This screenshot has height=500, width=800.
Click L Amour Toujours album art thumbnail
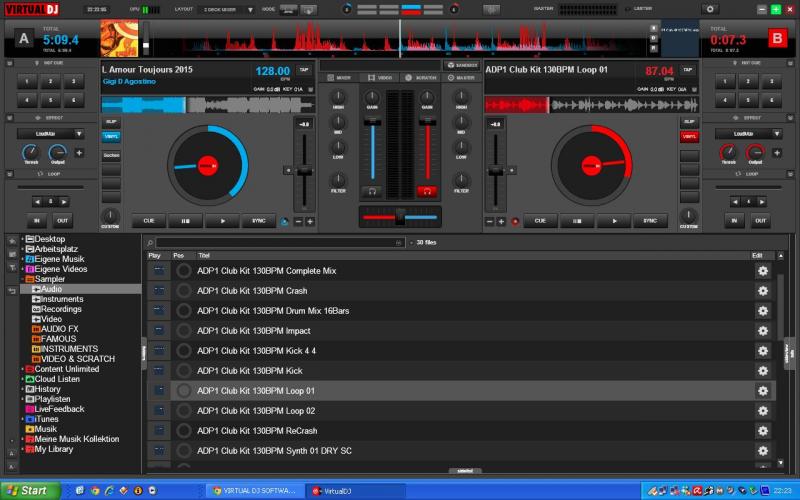click(119, 38)
